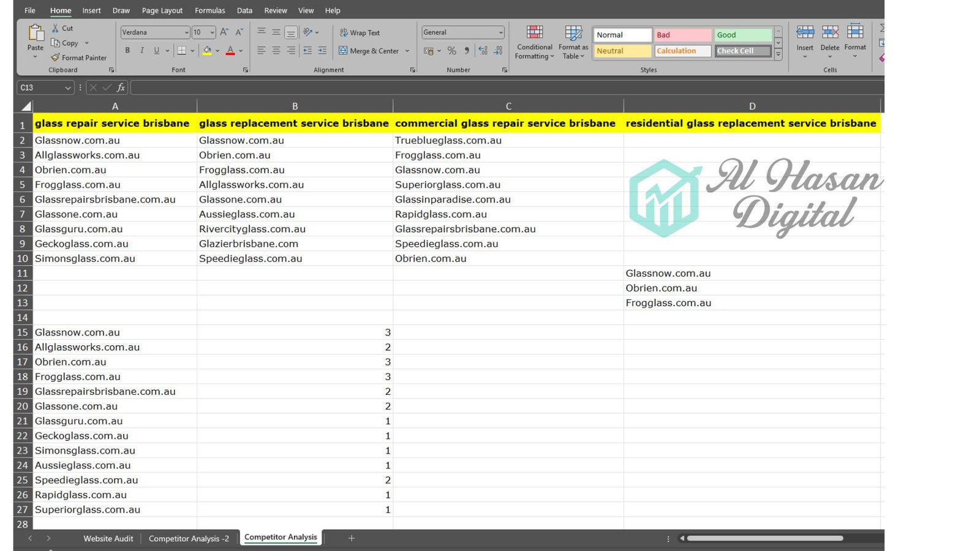Click the top align icon

tap(262, 32)
